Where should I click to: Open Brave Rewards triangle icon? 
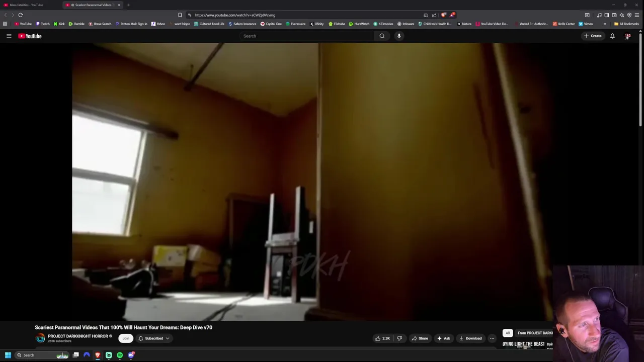click(452, 15)
